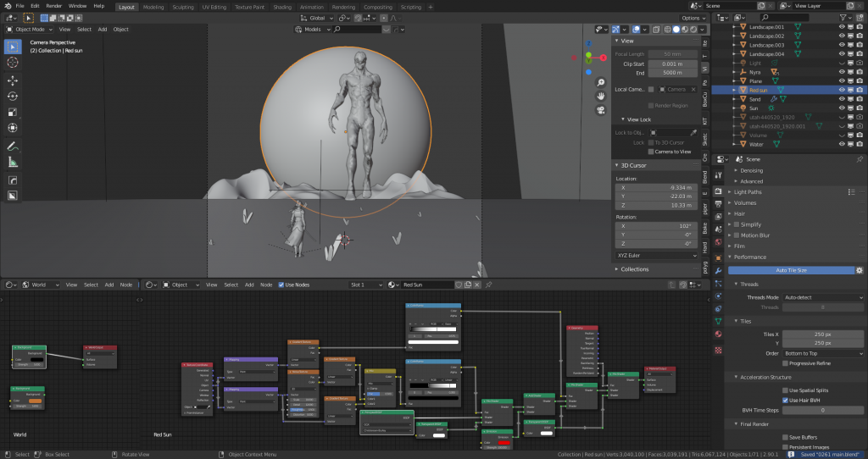Select the Transform tool
868x459 pixels.
click(x=12, y=128)
